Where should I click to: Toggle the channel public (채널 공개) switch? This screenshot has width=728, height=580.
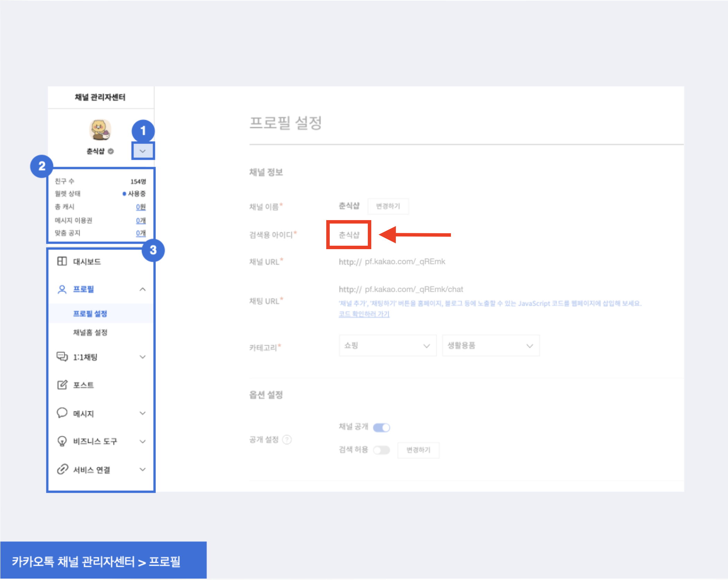(381, 427)
